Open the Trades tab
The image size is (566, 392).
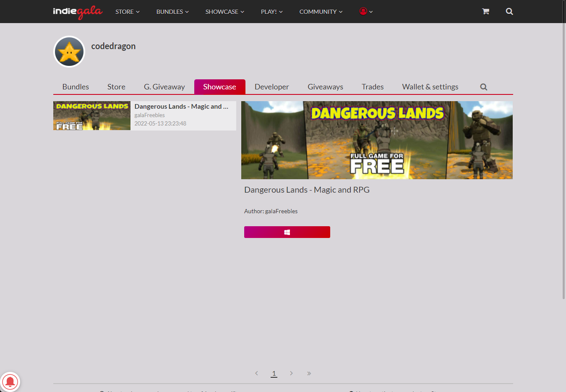point(373,87)
